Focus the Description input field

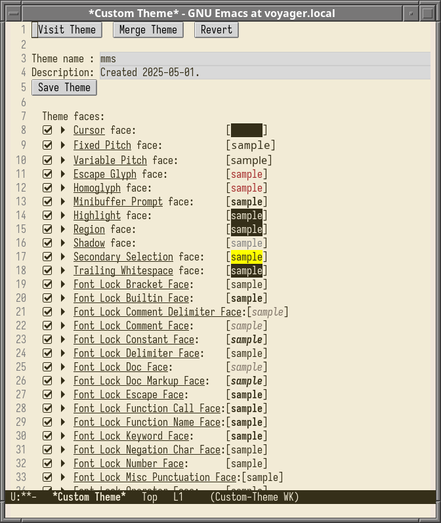click(265, 72)
